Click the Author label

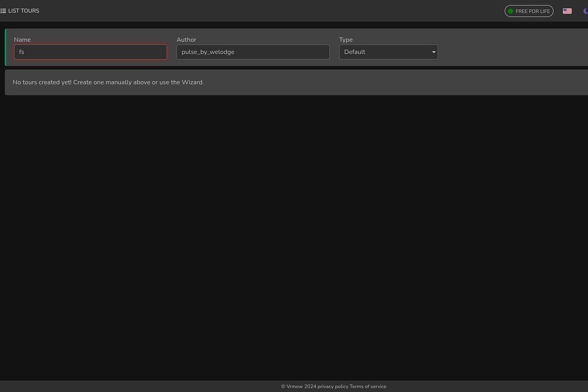186,40
